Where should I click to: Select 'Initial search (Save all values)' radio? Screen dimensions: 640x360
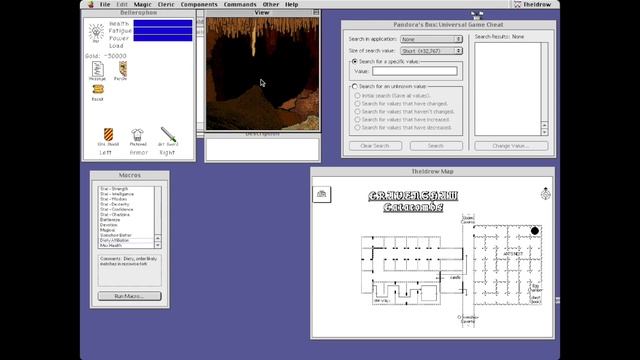pos(358,96)
